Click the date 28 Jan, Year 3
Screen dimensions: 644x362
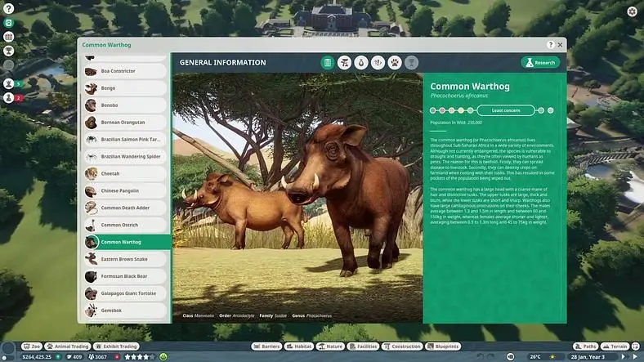click(588, 357)
